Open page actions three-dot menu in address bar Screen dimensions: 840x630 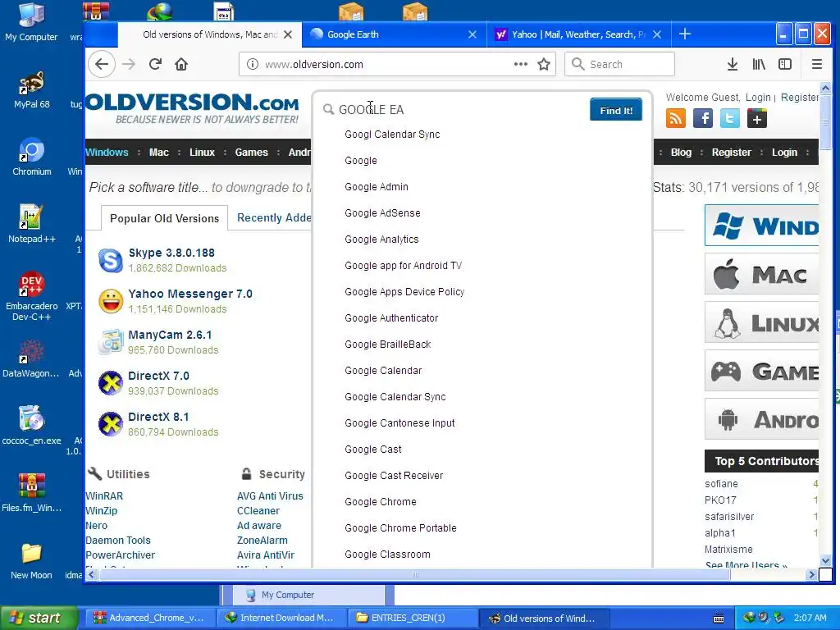(x=521, y=64)
